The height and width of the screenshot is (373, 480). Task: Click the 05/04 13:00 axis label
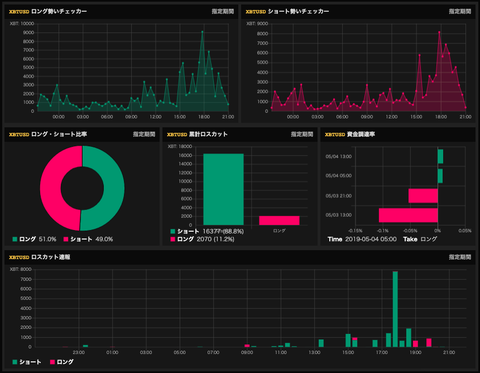coord(339,156)
